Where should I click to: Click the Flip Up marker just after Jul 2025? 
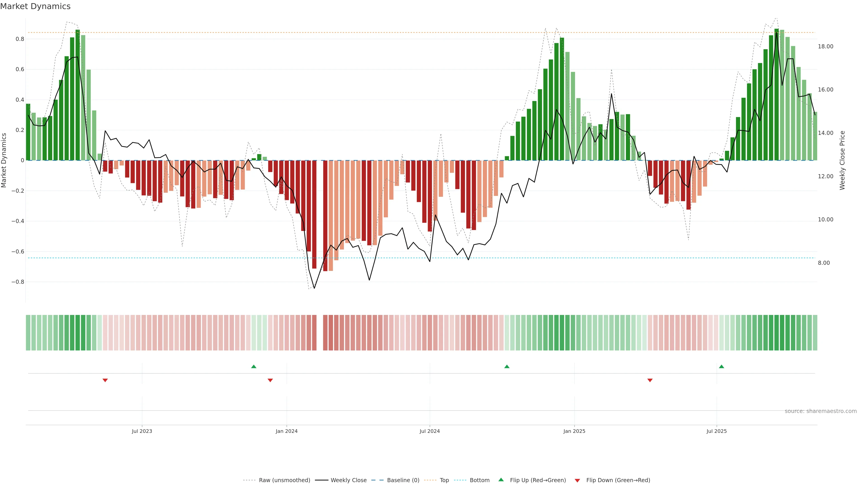(x=722, y=366)
